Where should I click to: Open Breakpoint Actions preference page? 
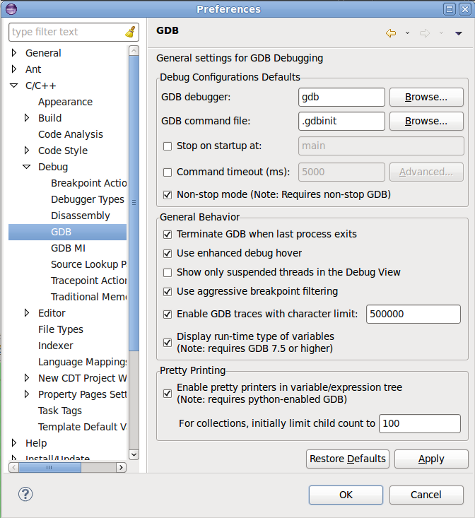point(89,183)
